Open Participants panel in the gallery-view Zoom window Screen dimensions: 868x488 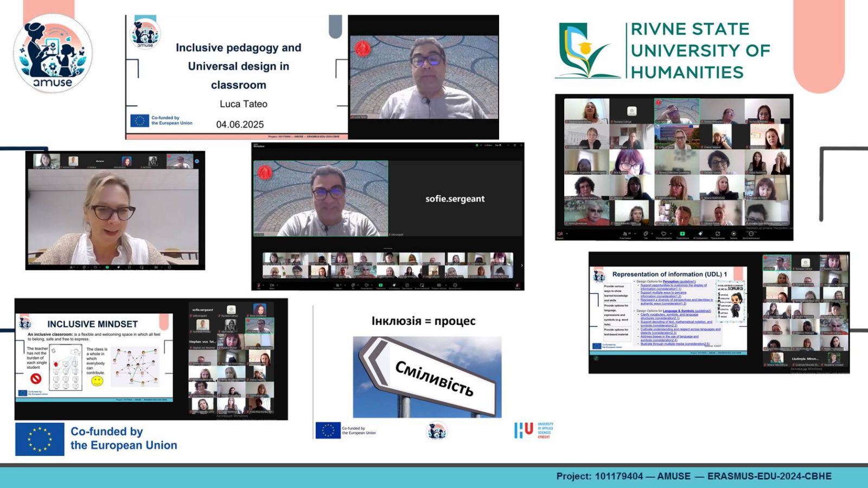coord(624,234)
